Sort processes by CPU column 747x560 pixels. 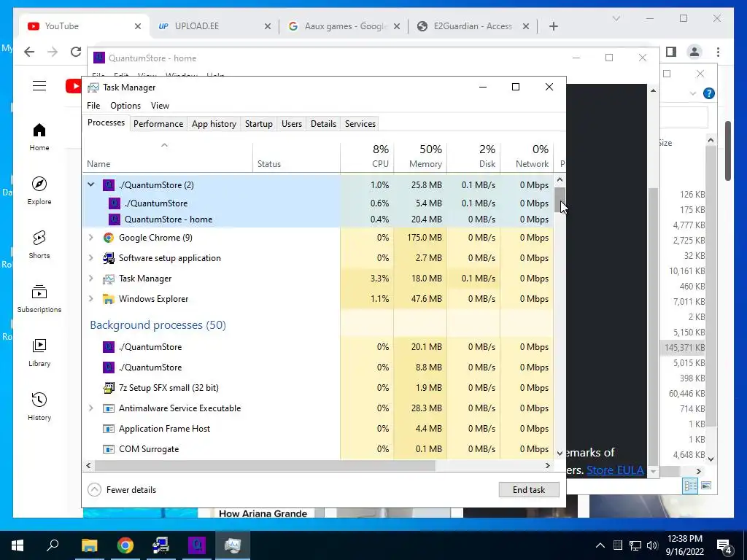pos(368,157)
